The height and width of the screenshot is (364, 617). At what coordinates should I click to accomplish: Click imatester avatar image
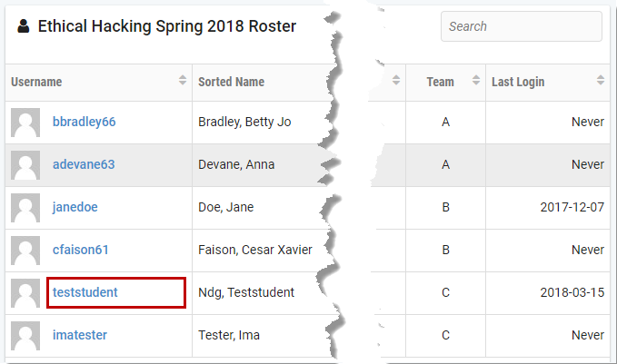(25, 336)
